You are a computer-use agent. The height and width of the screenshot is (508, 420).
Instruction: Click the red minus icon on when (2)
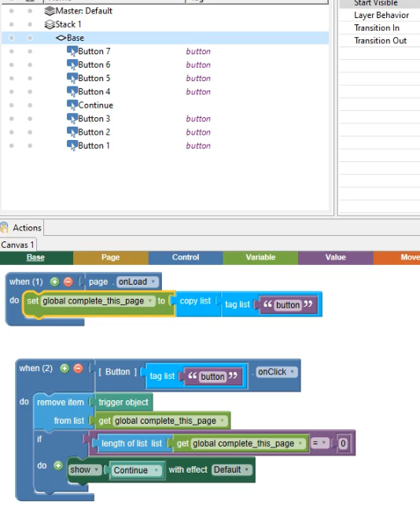pyautogui.click(x=78, y=368)
